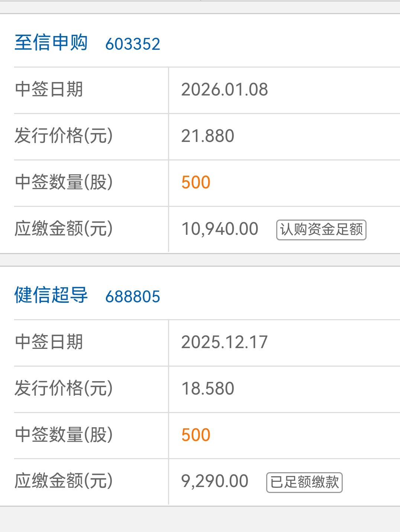Tap the 认购资金足额 status badge
The width and height of the screenshot is (400, 532).
[x=321, y=230]
